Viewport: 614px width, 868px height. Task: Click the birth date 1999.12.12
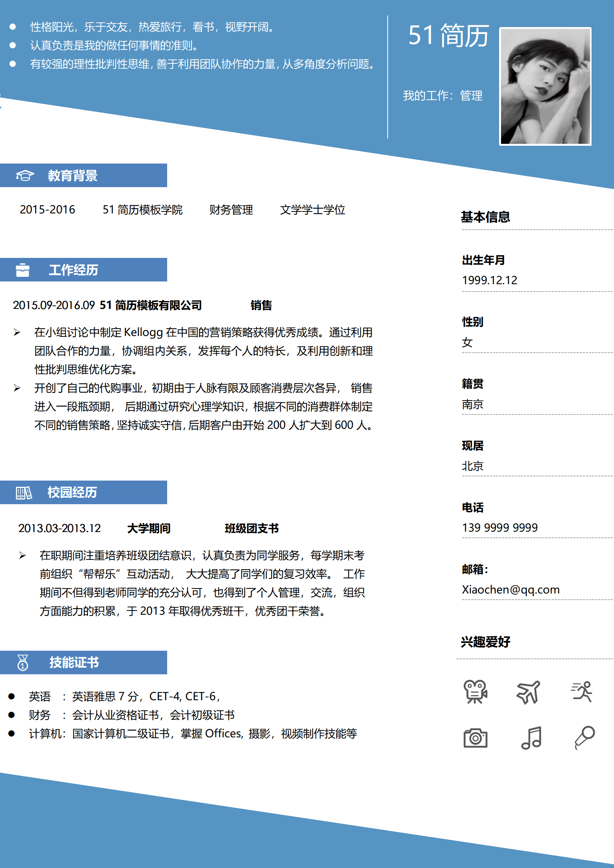pyautogui.click(x=489, y=280)
